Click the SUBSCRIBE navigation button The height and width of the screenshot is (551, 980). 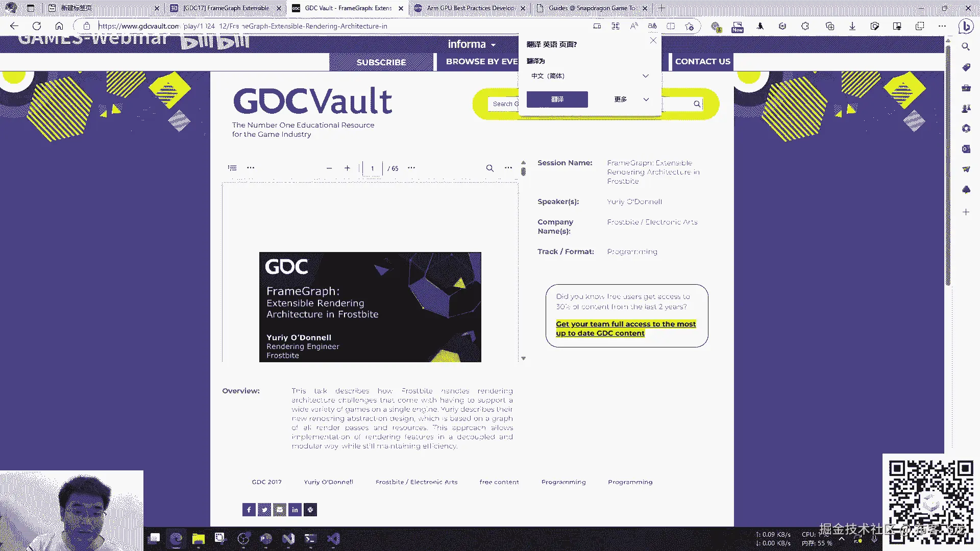pos(381,62)
